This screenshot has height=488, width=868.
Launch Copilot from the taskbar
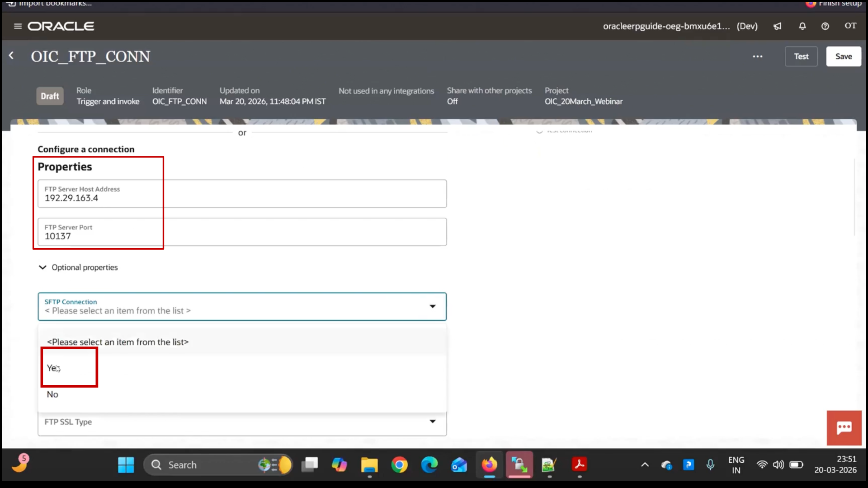click(339, 465)
